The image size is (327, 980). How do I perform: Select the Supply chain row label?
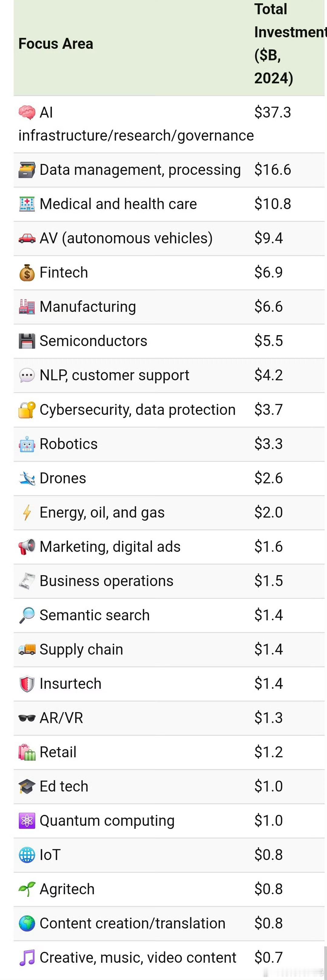coord(81,649)
